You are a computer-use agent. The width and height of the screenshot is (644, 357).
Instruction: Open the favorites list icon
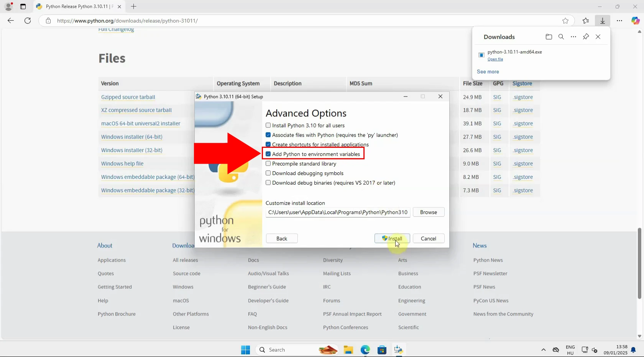[586, 21]
